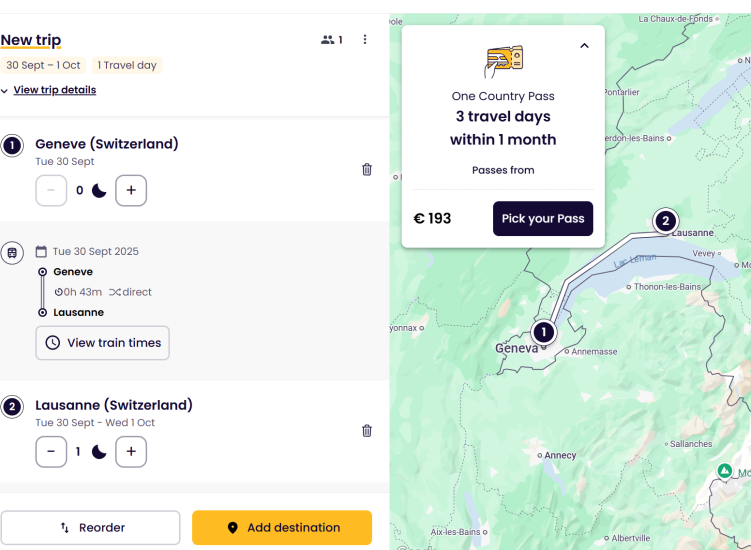This screenshot has height=550, width=751.
Task: Decrease nights in Geneve with minus button
Action: point(51,190)
